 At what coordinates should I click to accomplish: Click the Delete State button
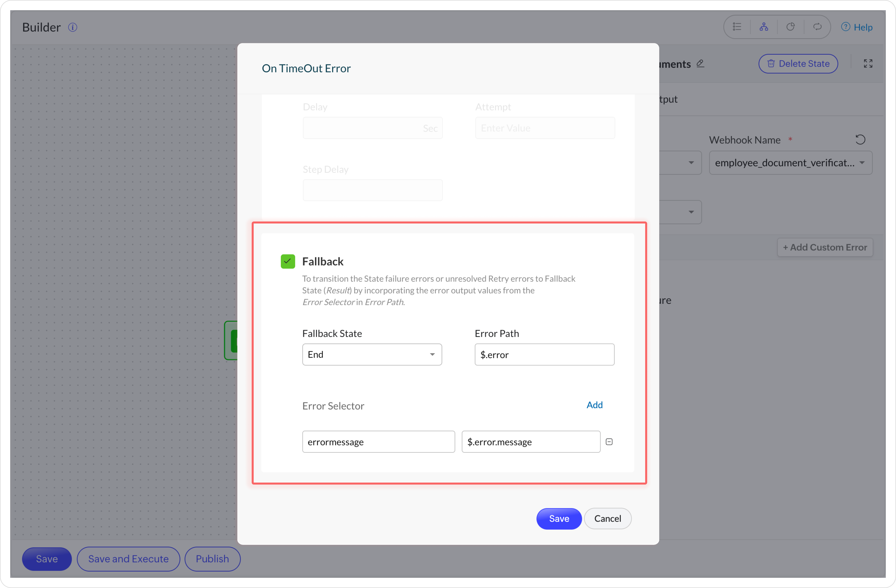pyautogui.click(x=798, y=64)
